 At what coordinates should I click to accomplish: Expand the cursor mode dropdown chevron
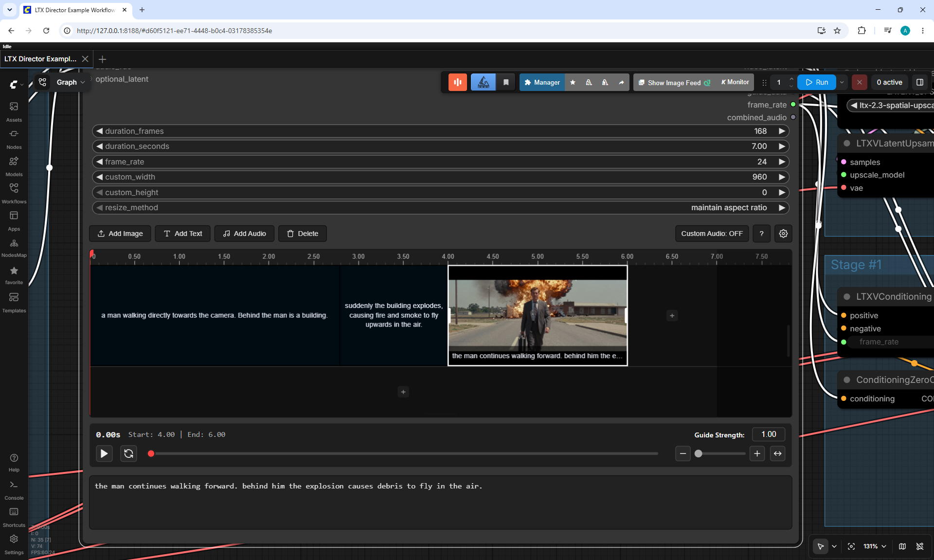tap(834, 546)
